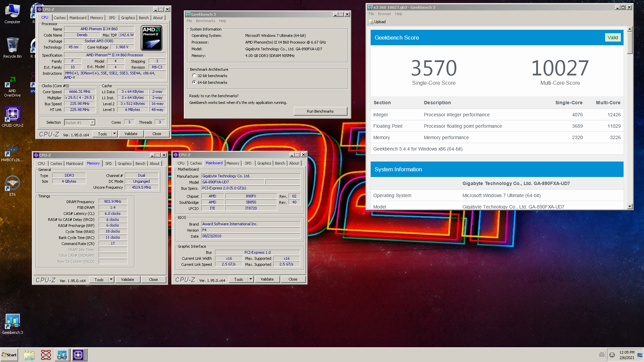Click the taskbar clock
Screen dimensions: 644x362
click(627, 355)
